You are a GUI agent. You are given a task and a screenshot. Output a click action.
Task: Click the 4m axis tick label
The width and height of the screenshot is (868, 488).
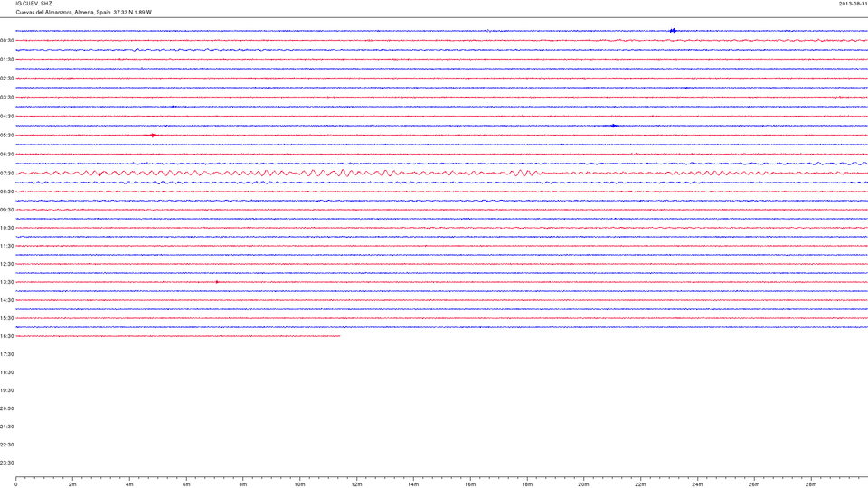[x=129, y=484]
